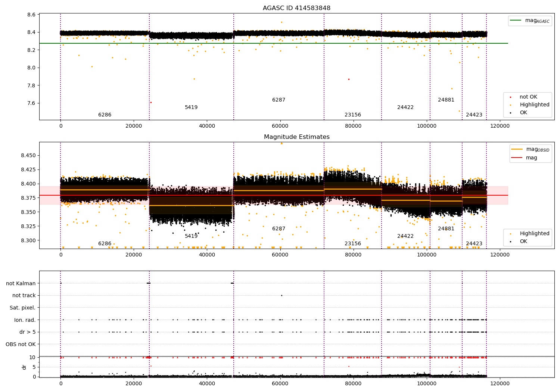Screen dimensions: 560x392
Task: Click OBSID label 24423 in top panel
Action: coord(474,115)
